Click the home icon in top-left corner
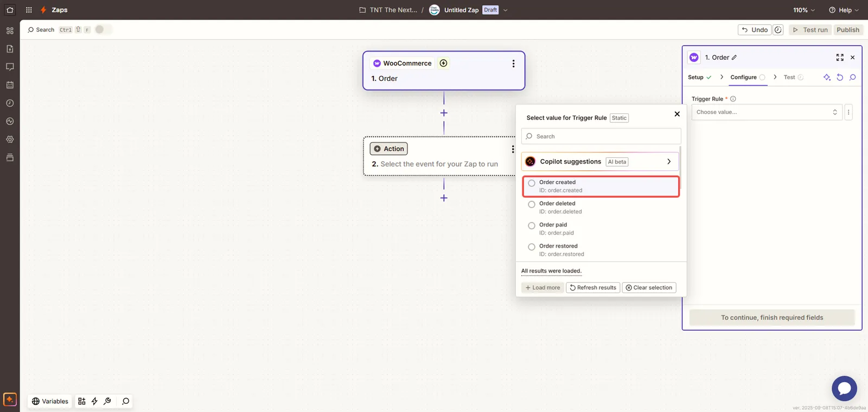The height and width of the screenshot is (412, 868). click(x=10, y=10)
